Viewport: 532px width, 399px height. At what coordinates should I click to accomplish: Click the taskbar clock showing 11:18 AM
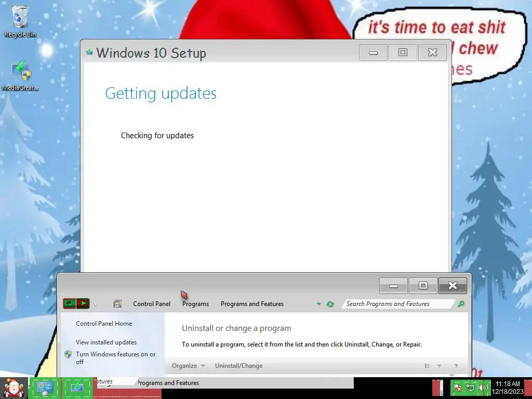pos(508,388)
